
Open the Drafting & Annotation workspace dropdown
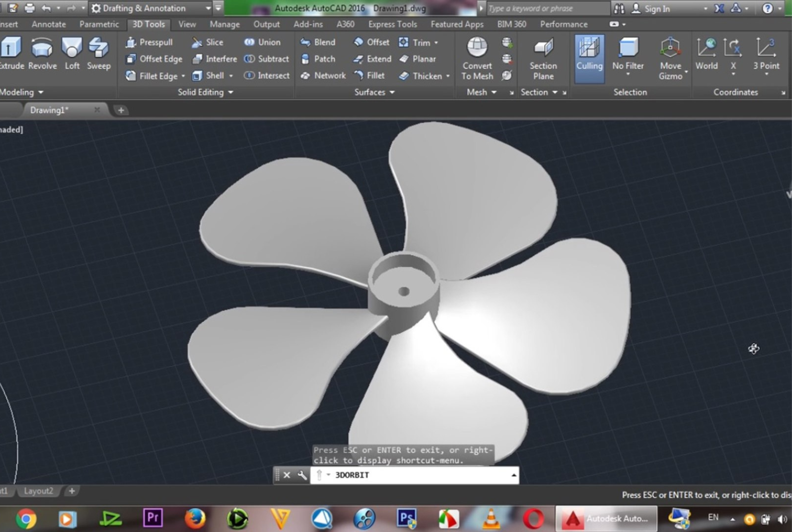(x=208, y=8)
